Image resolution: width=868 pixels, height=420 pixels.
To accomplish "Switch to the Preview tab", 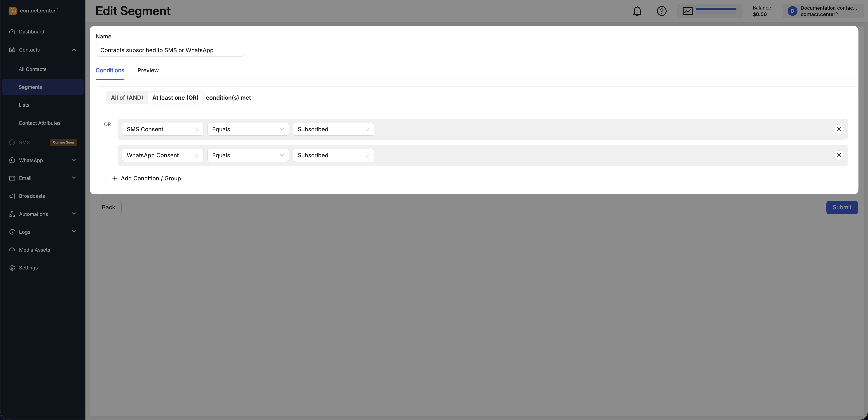I will tap(148, 71).
